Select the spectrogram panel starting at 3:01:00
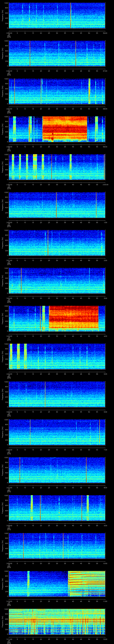 point(57,243)
